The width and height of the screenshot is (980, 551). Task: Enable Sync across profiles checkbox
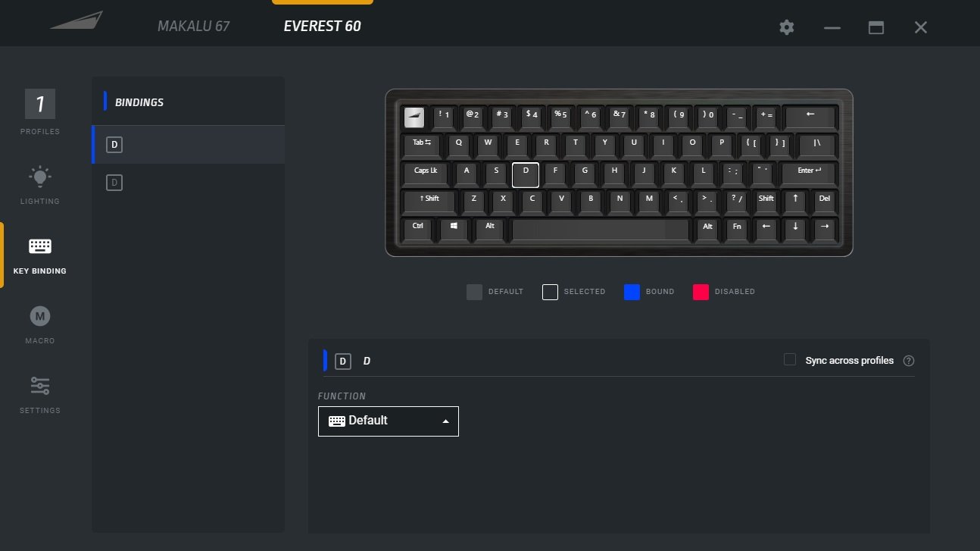click(790, 360)
